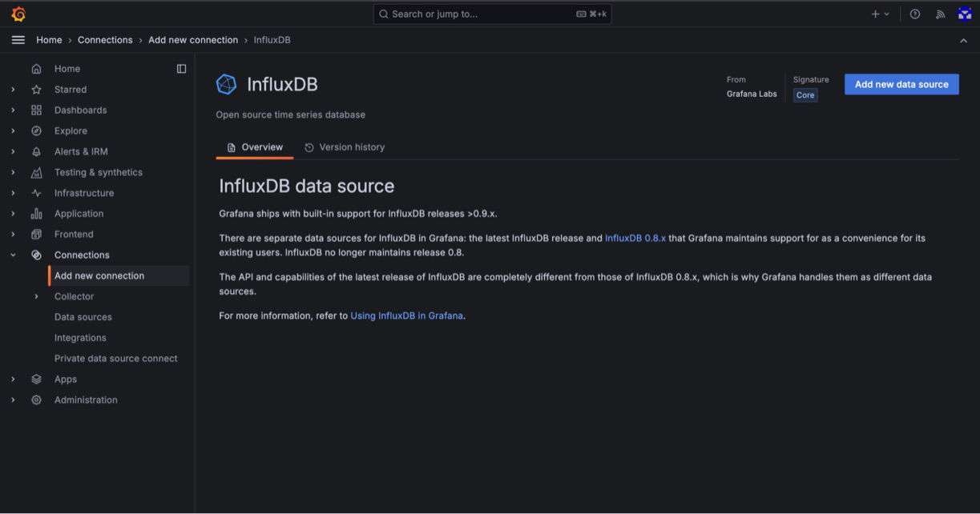Open the user avatar profile icon
Image resolution: width=980 pixels, height=514 pixels.
pos(965,14)
